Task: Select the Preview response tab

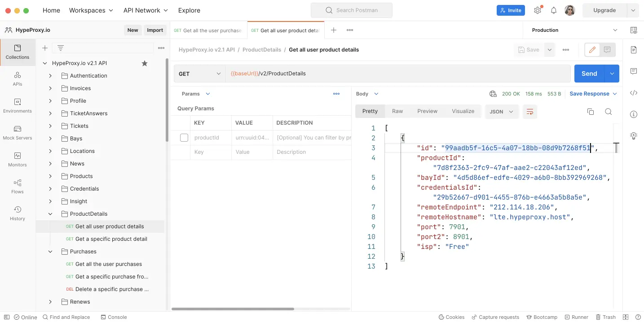Action: pyautogui.click(x=427, y=111)
